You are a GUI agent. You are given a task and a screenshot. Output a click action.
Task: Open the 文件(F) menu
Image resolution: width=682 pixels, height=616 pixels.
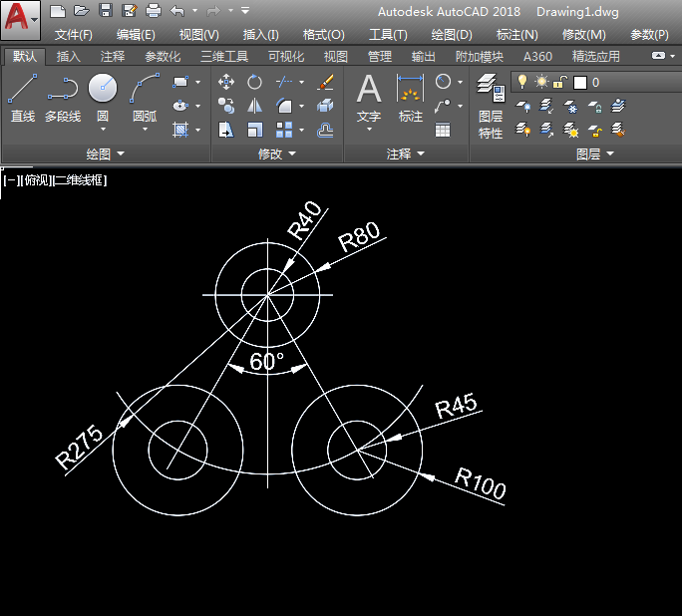click(x=73, y=35)
